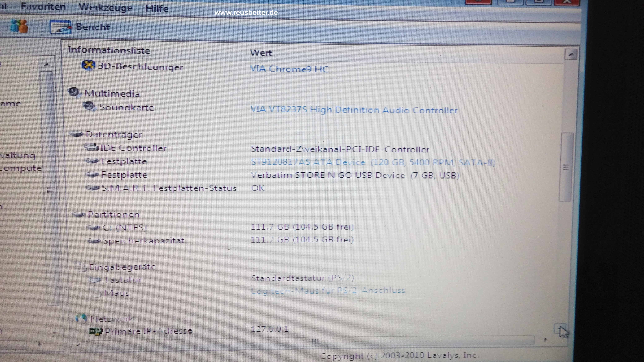Click the Datenträger section label
The image size is (644, 362).
point(114,134)
